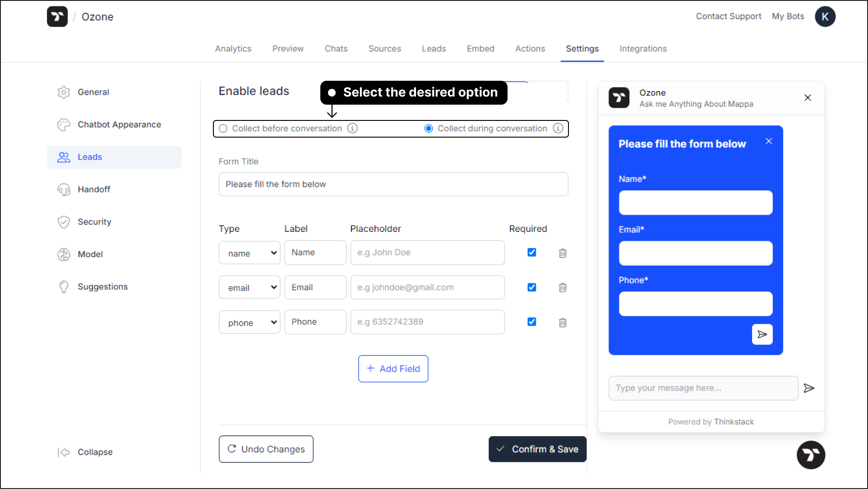
Task: Open user avatar K profile
Action: click(825, 17)
